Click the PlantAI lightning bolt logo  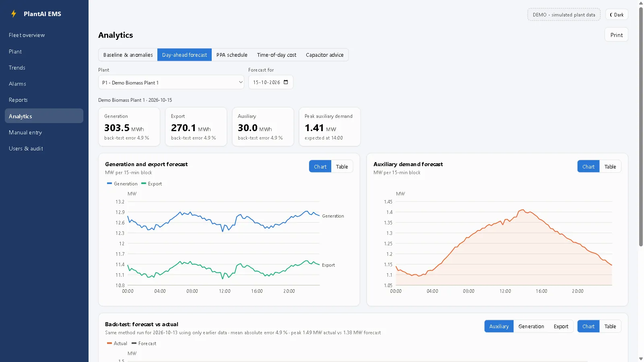point(14,14)
